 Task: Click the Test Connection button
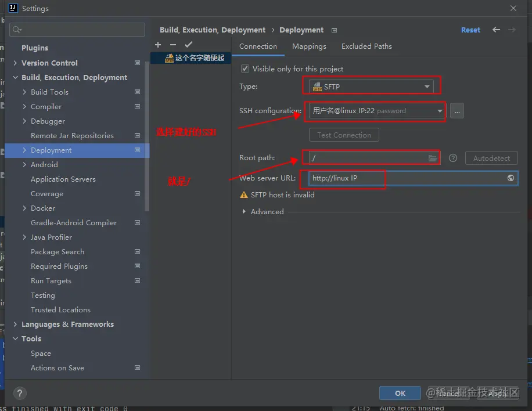[344, 135]
